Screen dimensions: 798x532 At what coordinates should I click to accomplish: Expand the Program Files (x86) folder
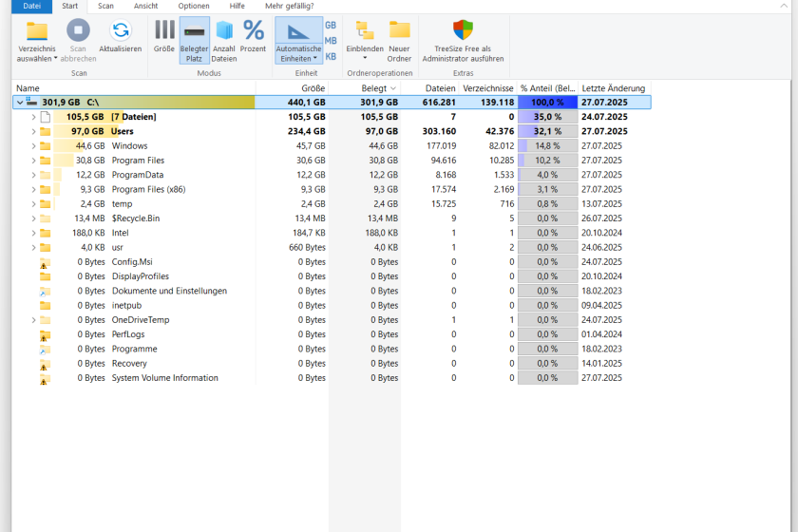click(x=33, y=189)
